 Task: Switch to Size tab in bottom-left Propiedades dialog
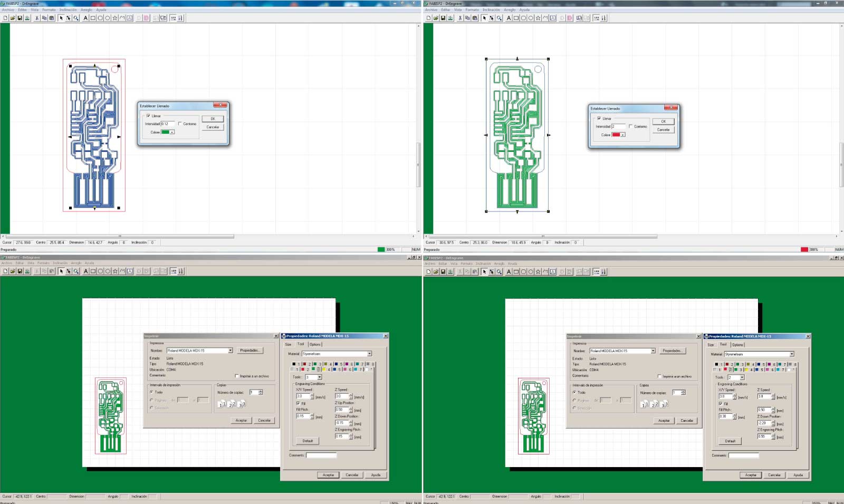(x=288, y=344)
